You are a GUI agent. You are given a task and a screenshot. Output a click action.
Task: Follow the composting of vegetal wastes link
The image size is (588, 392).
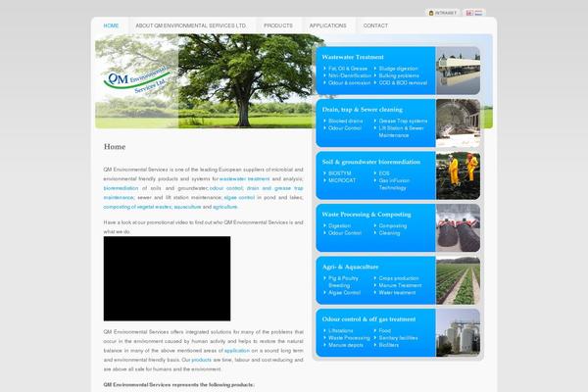[x=137, y=207]
